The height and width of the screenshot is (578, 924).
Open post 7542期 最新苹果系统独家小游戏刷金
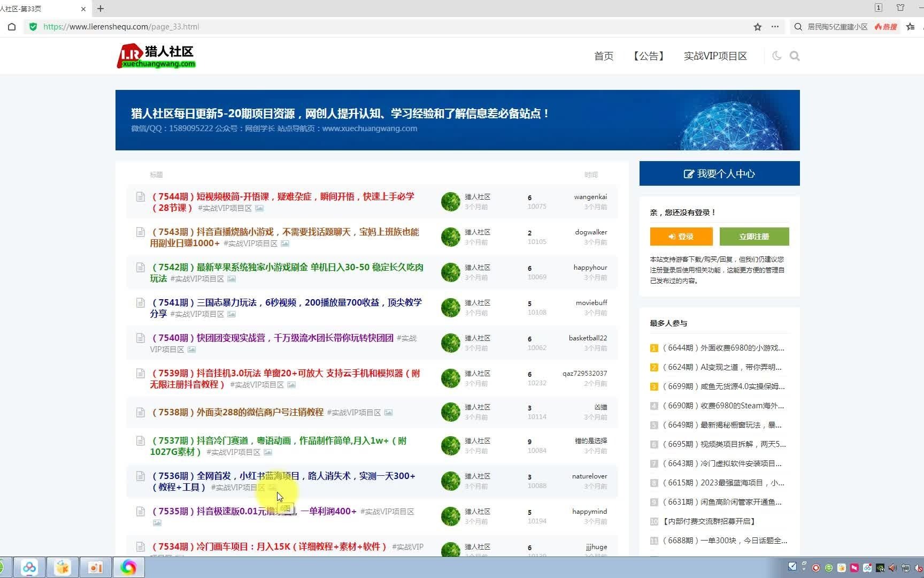click(287, 273)
